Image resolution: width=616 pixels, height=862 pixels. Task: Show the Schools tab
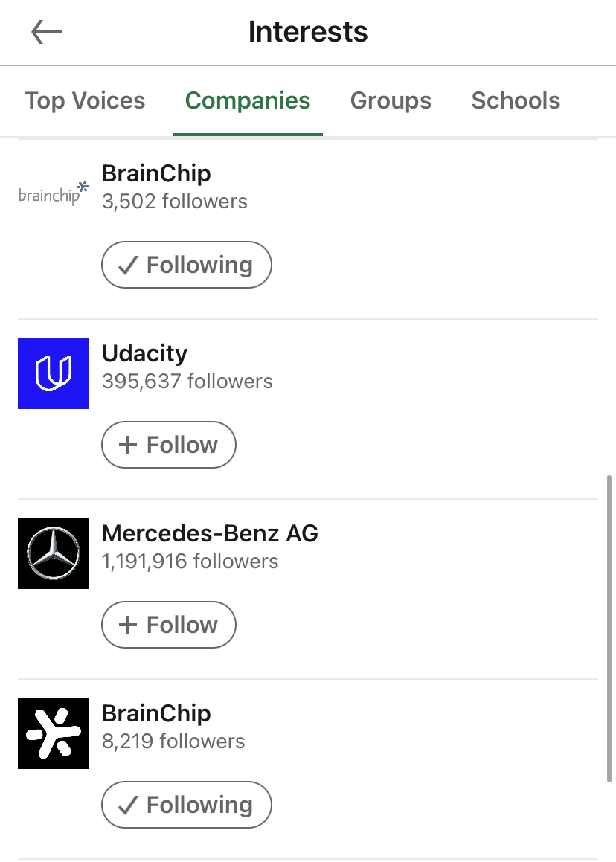pyautogui.click(x=516, y=100)
